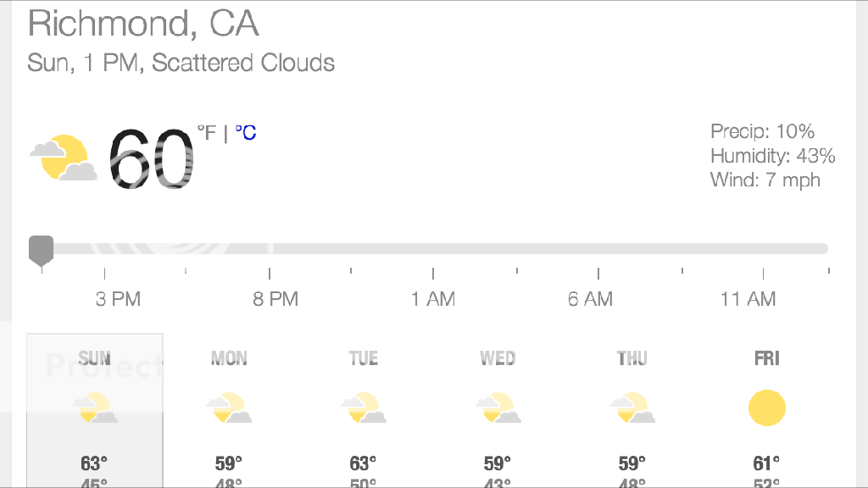
Task: Select Fahrenheit temperature unit
Action: pos(208,133)
